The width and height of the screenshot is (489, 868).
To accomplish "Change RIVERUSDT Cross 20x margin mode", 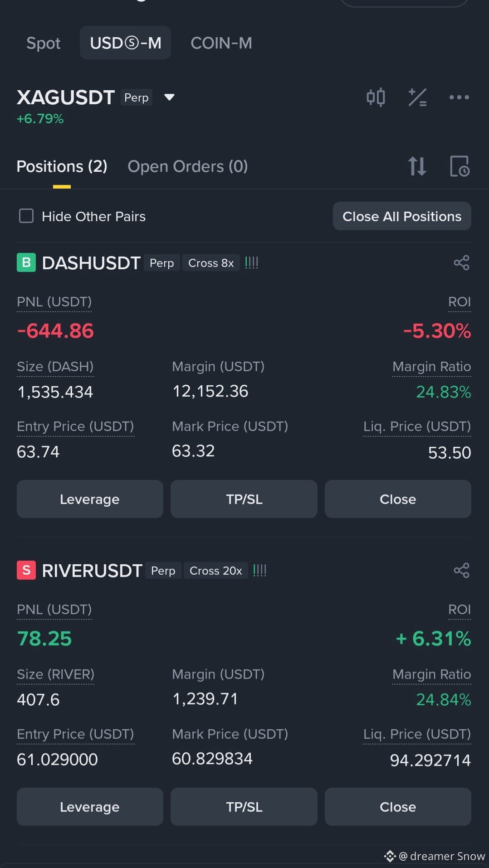I will [x=216, y=571].
